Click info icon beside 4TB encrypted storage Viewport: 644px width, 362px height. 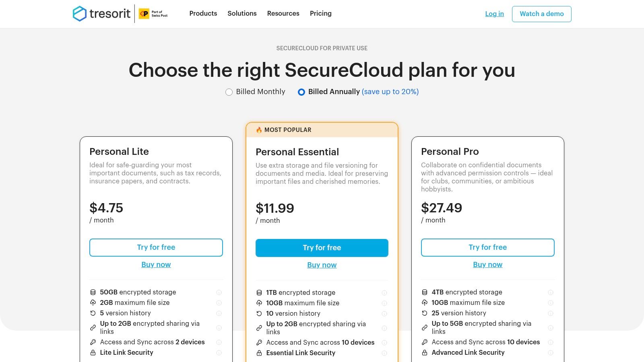coord(551,292)
